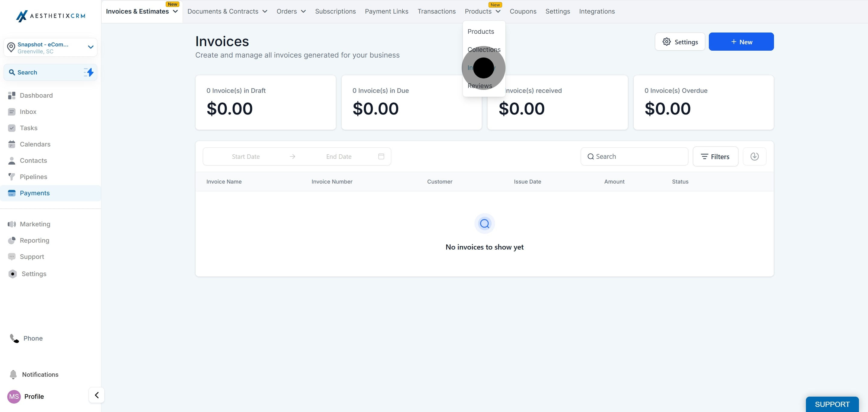
Task: Open invoice Settings button with gear
Action: (680, 42)
